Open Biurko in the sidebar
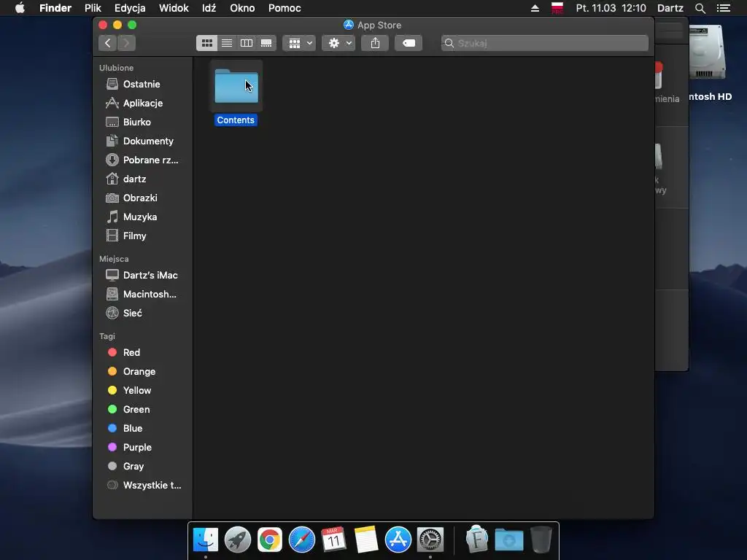The width and height of the screenshot is (747, 560). 136,122
